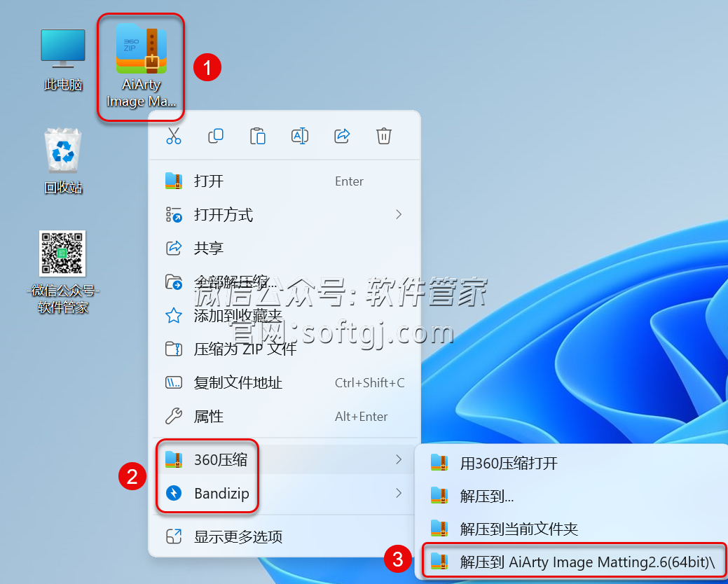This screenshot has height=584, width=728.
Task: Choose 添加到收藏夹 menu entry
Action: pos(284,315)
